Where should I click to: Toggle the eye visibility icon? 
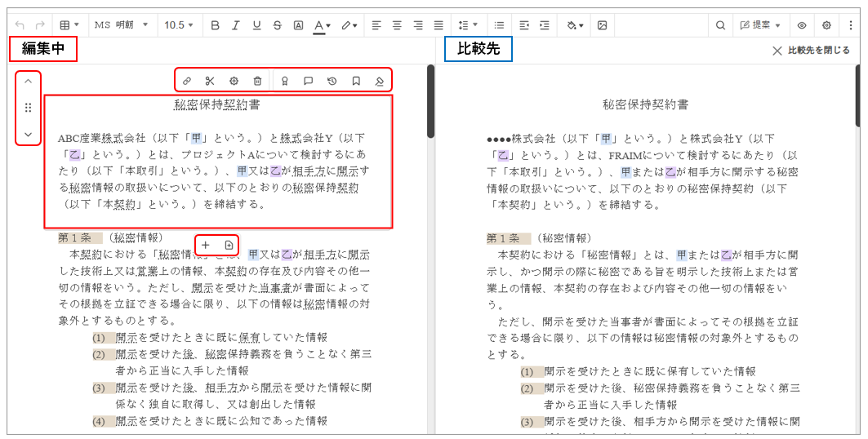coord(802,25)
